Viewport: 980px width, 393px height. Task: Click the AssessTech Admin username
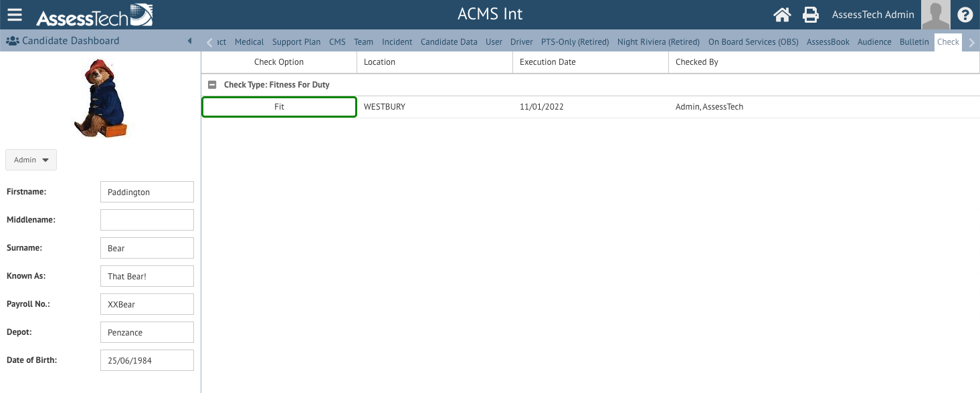coord(872,15)
